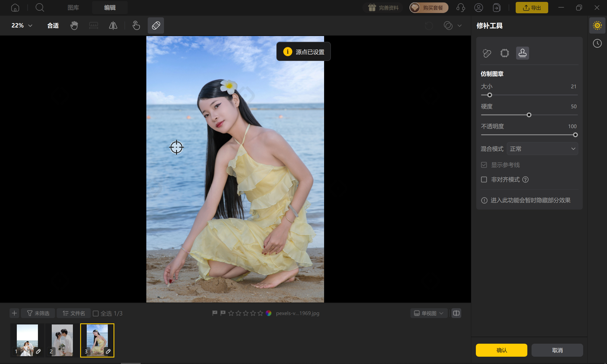The image size is (607, 364).
Task: Switch to the 编辑 tab
Action: (110, 8)
